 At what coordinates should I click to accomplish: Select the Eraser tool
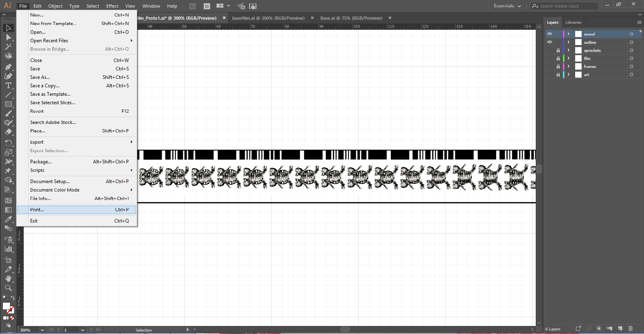pos(8,132)
